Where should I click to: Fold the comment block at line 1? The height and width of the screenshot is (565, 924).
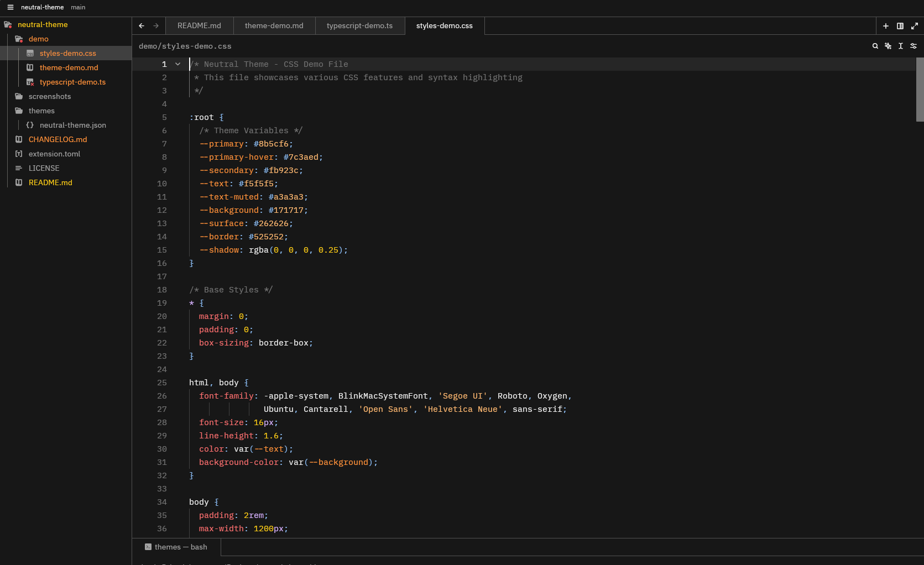(x=178, y=64)
